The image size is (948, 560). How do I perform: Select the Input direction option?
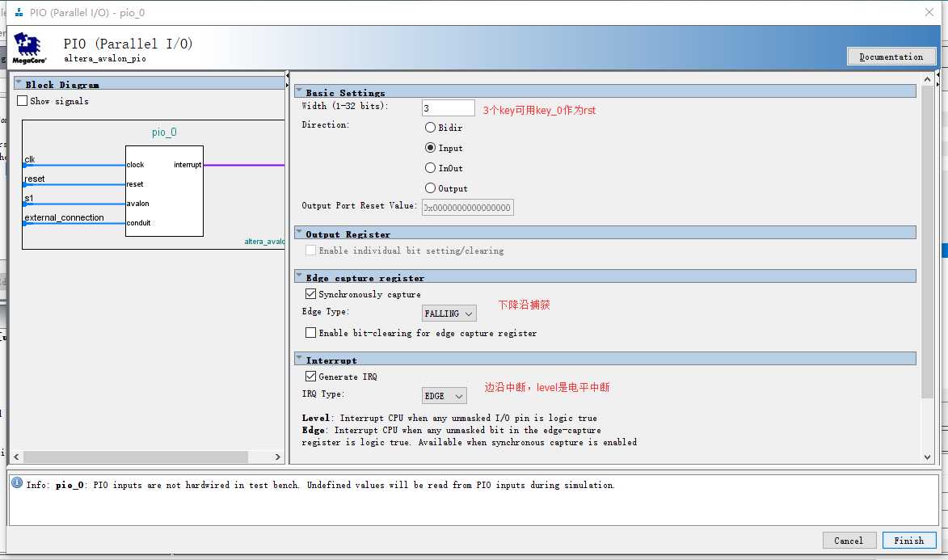click(x=430, y=148)
